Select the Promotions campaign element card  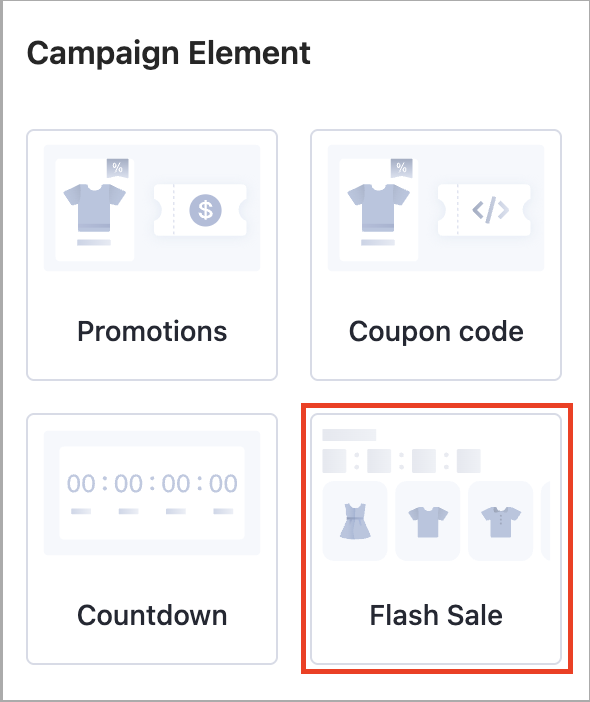[x=152, y=255]
